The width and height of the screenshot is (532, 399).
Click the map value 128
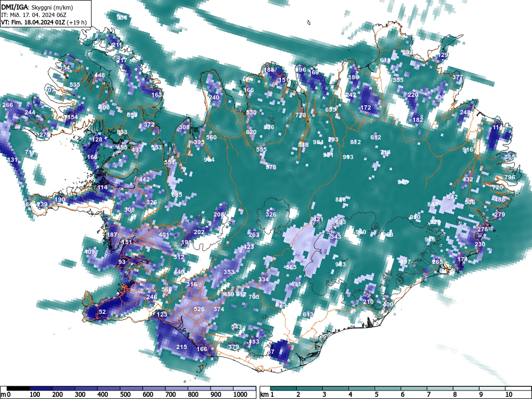coord(97,139)
